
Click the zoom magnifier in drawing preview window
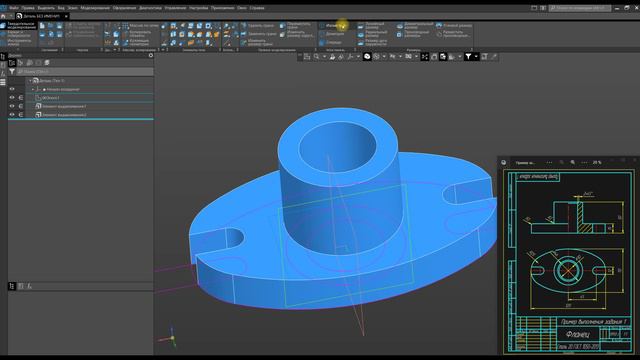click(573, 162)
